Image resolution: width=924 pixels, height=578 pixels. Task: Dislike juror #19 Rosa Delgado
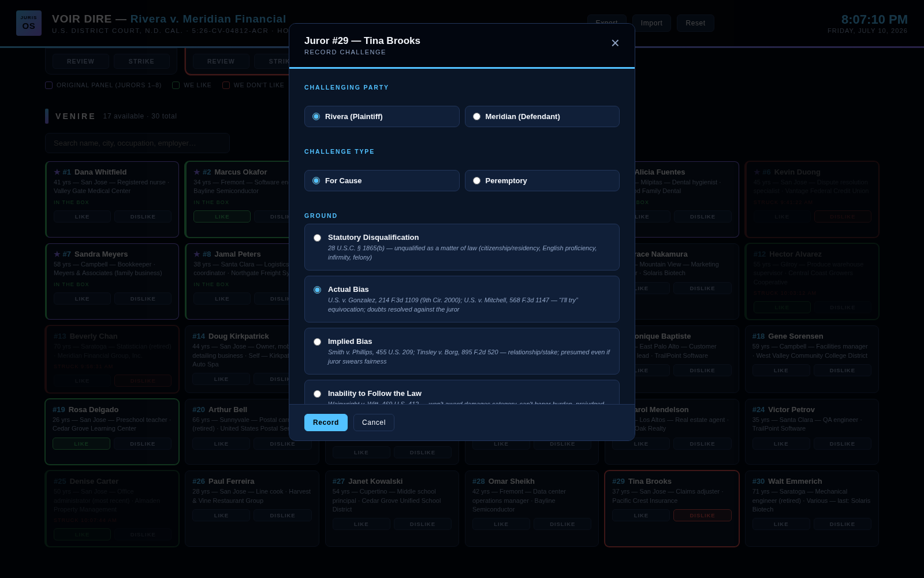(143, 444)
